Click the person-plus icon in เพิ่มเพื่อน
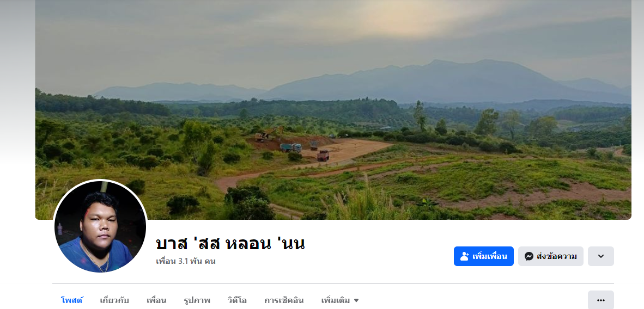644x309 pixels. 465,256
